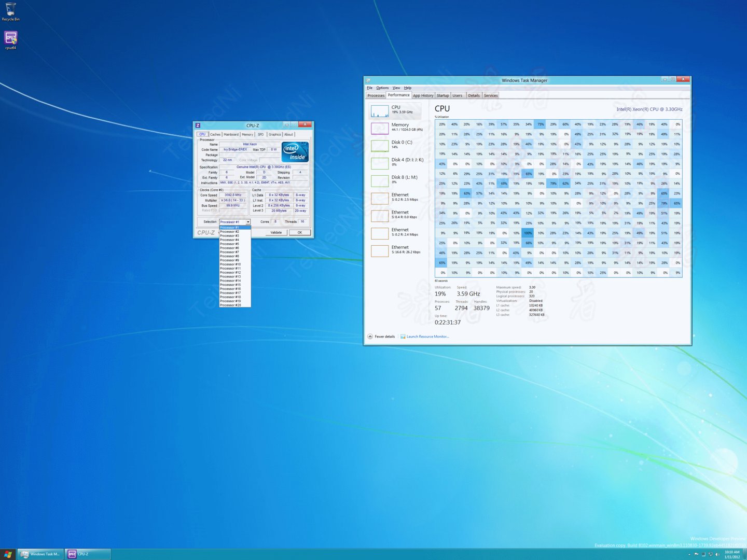
Task: Choose Processor #5 from the processor list
Action: [231, 244]
